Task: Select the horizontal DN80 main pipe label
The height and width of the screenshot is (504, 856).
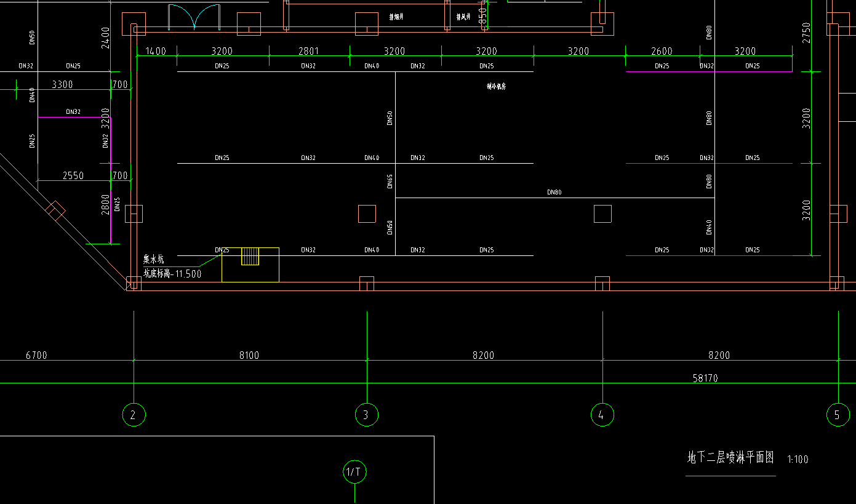Action: coord(554,192)
